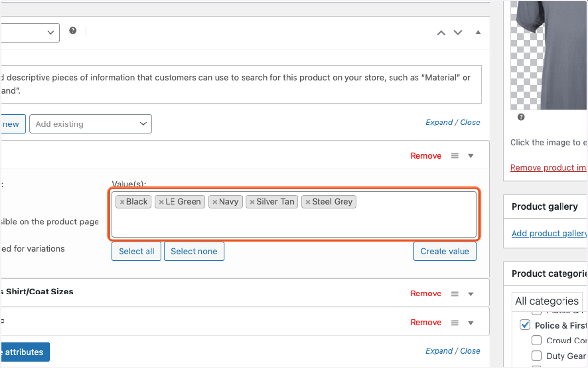This screenshot has width=588, height=368.
Task: Check the Duty Gear category checkbox
Action: [537, 356]
